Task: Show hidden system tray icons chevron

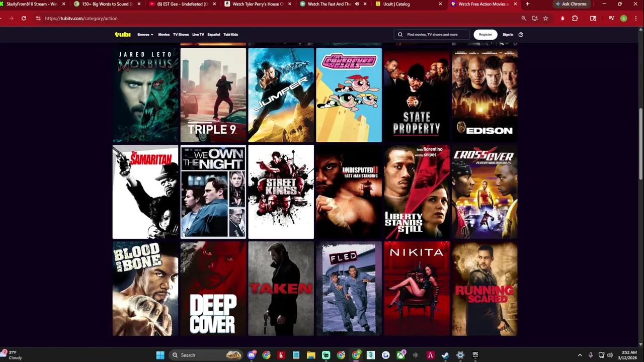Action: click(x=580, y=355)
